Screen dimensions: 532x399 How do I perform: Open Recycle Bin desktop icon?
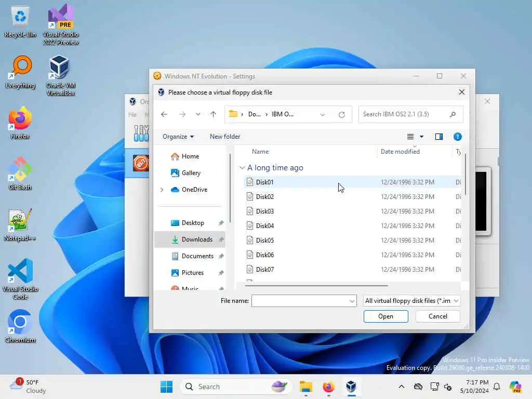20,22
